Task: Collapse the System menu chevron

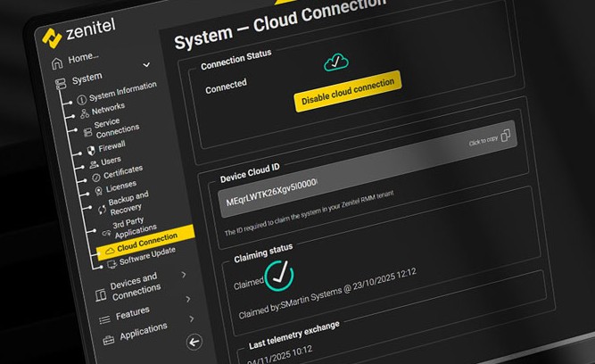Action: coord(146,65)
